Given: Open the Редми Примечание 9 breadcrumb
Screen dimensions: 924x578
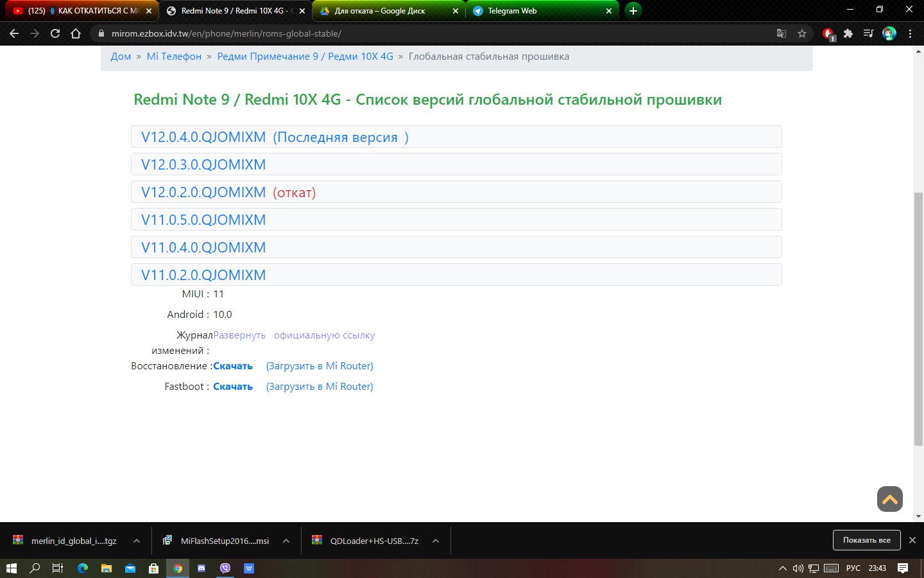Looking at the screenshot, I should pos(305,57).
